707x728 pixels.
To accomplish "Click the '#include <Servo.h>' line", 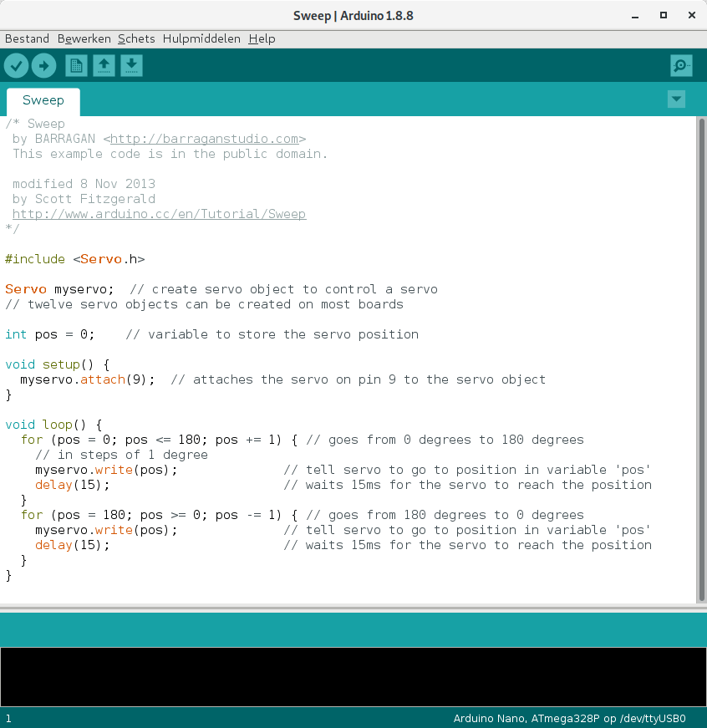I will point(74,259).
